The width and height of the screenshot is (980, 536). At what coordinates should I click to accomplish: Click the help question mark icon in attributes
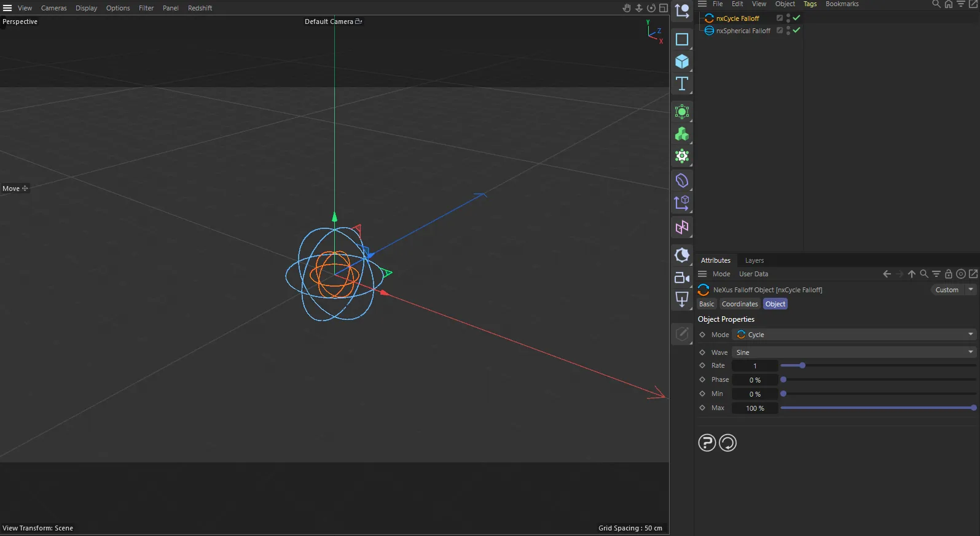707,443
